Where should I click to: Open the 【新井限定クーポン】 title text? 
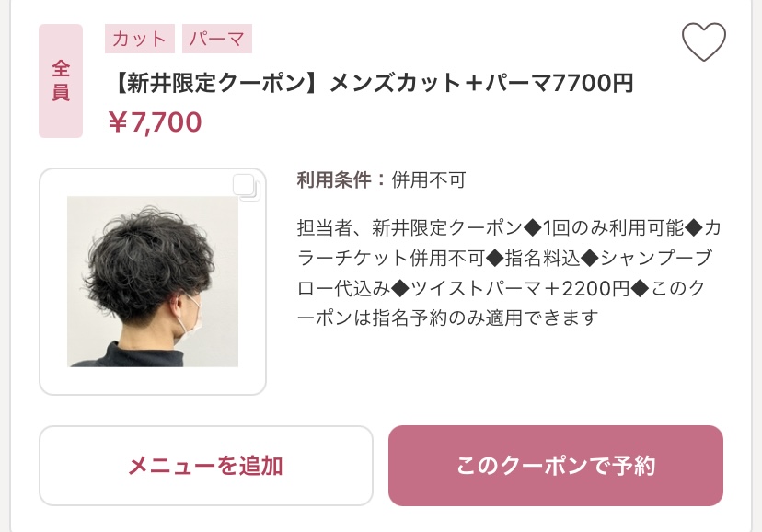216,83
